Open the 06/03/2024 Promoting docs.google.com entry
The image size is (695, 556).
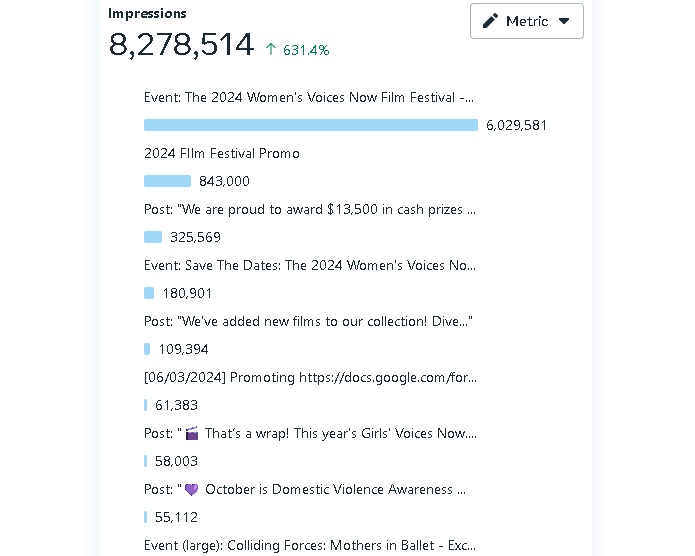click(x=310, y=377)
